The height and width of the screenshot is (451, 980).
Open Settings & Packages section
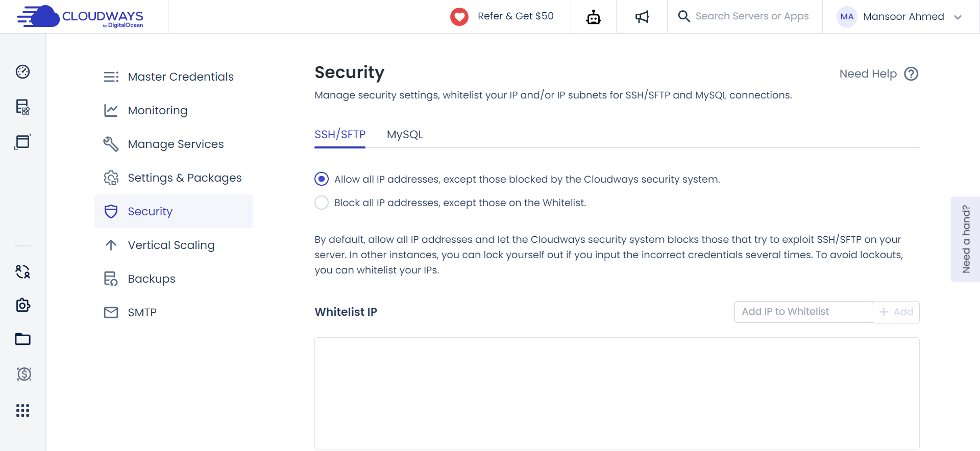click(184, 178)
